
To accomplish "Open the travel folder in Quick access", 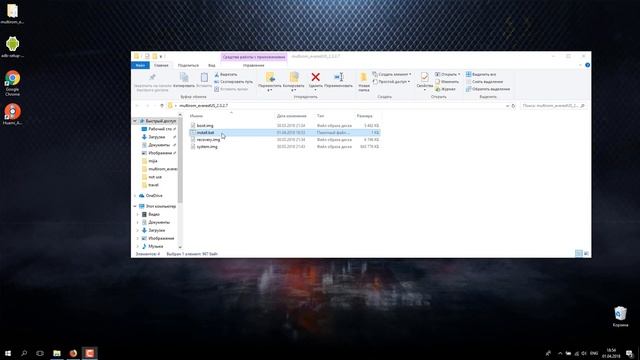I will (x=153, y=185).
